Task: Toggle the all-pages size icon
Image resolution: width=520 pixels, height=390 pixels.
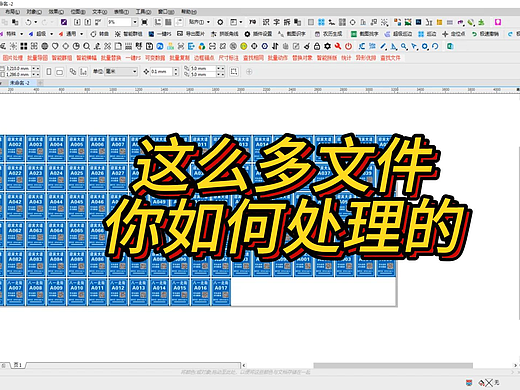Action: [73, 71]
